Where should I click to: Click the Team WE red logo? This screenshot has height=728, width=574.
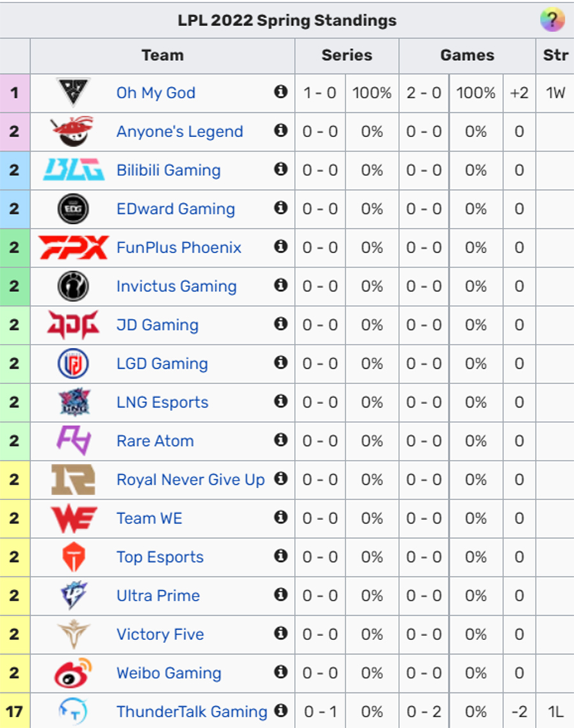74,518
